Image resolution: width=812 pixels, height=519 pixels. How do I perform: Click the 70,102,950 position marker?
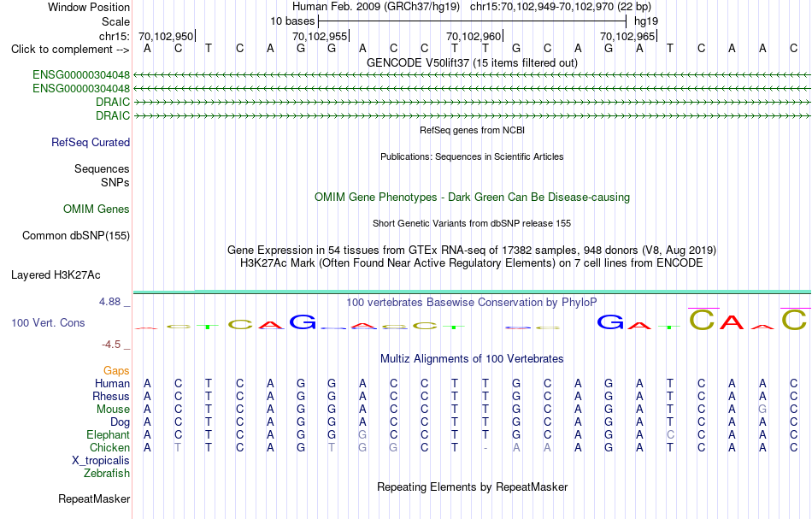point(166,37)
